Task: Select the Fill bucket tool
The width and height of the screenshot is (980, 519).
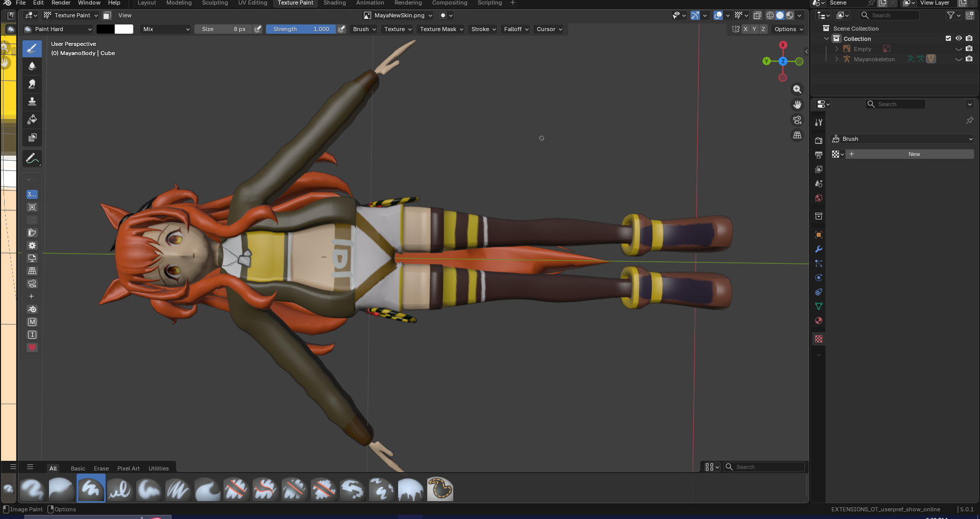Action: click(x=32, y=119)
